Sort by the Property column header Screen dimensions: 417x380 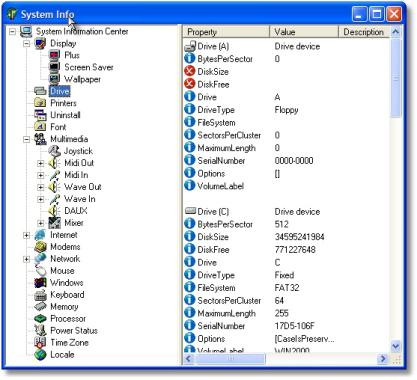[226, 32]
